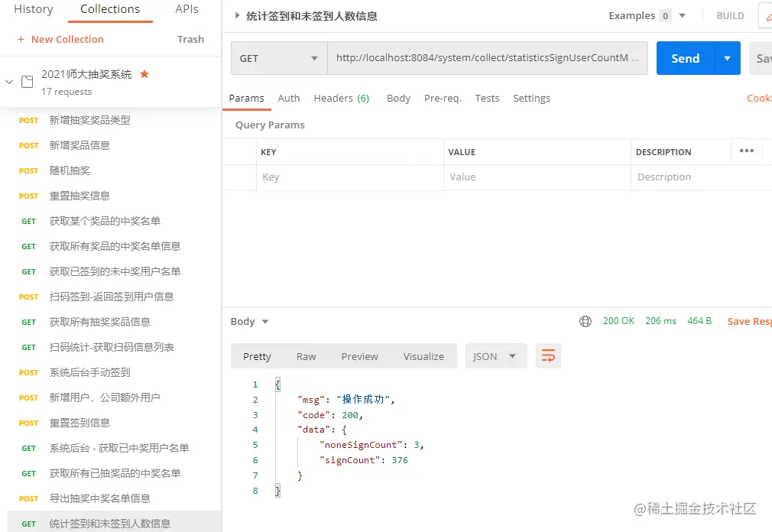This screenshot has width=772, height=532.
Task: Expand request title 统计签到和未签到人数信息
Action: coord(237,15)
